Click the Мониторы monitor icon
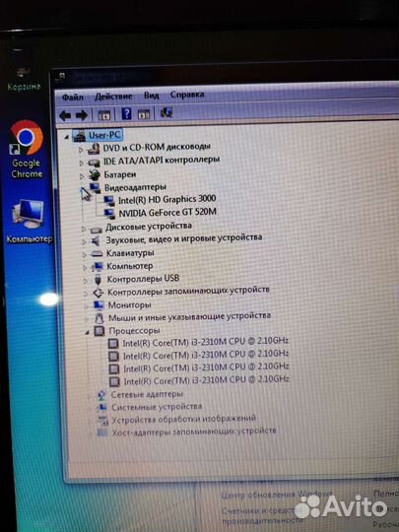The image size is (399, 532). tap(99, 305)
